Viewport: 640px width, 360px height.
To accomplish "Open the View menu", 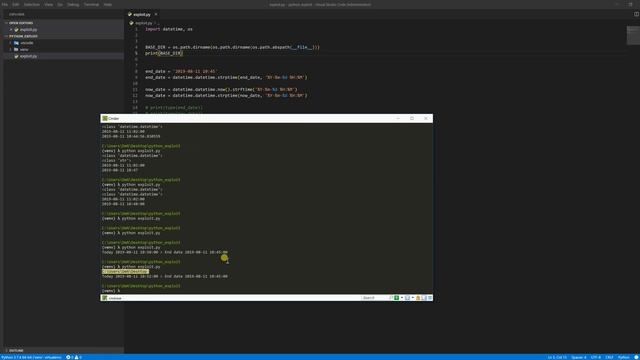I will tap(49, 4).
